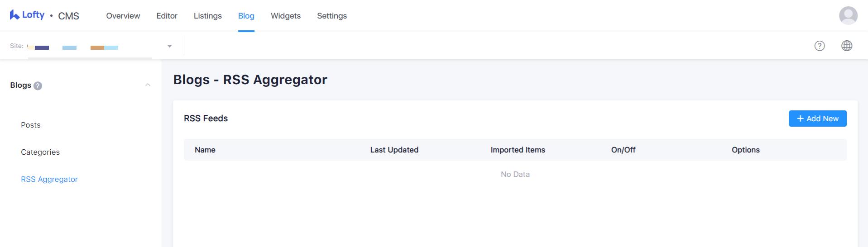This screenshot has height=247, width=868.
Task: Open the Widgets tab
Action: coord(285,16)
